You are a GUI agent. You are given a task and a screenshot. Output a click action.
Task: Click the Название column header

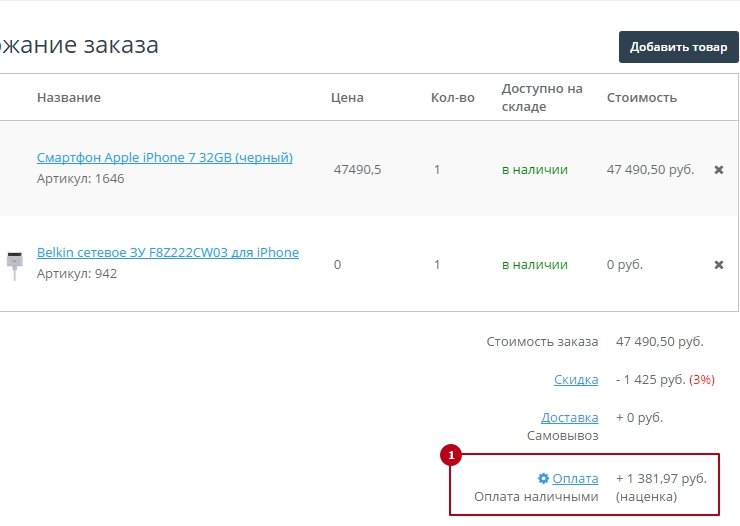(x=69, y=97)
